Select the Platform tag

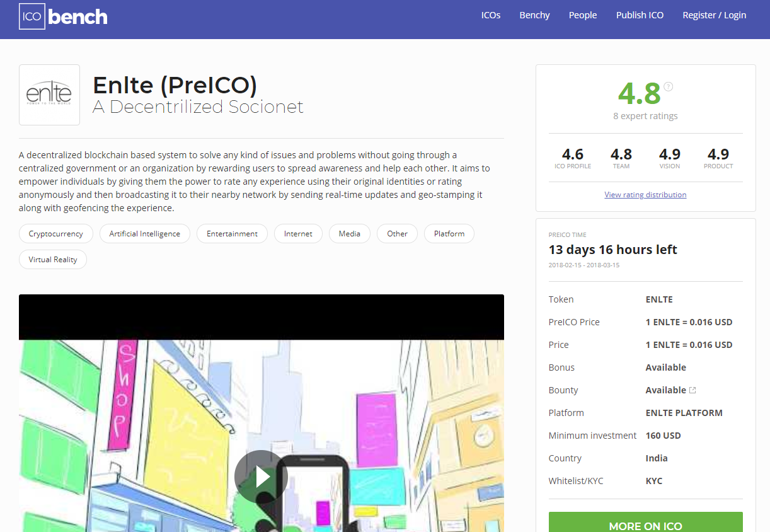tap(449, 234)
